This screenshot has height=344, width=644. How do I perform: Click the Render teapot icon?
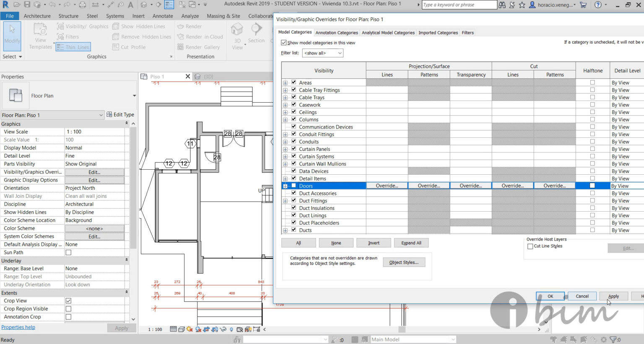181,26
